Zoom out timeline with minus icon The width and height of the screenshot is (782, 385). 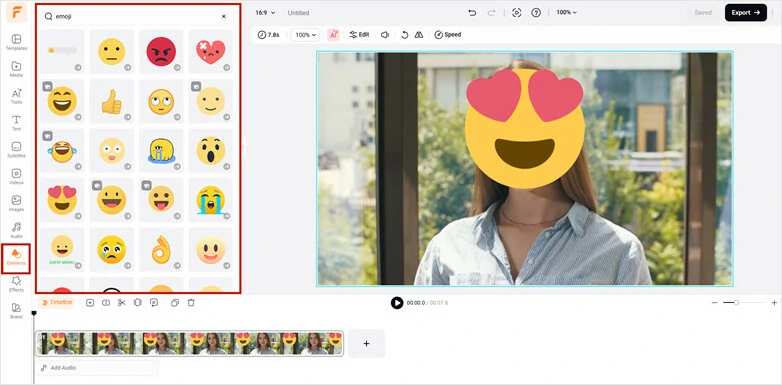[x=714, y=303]
